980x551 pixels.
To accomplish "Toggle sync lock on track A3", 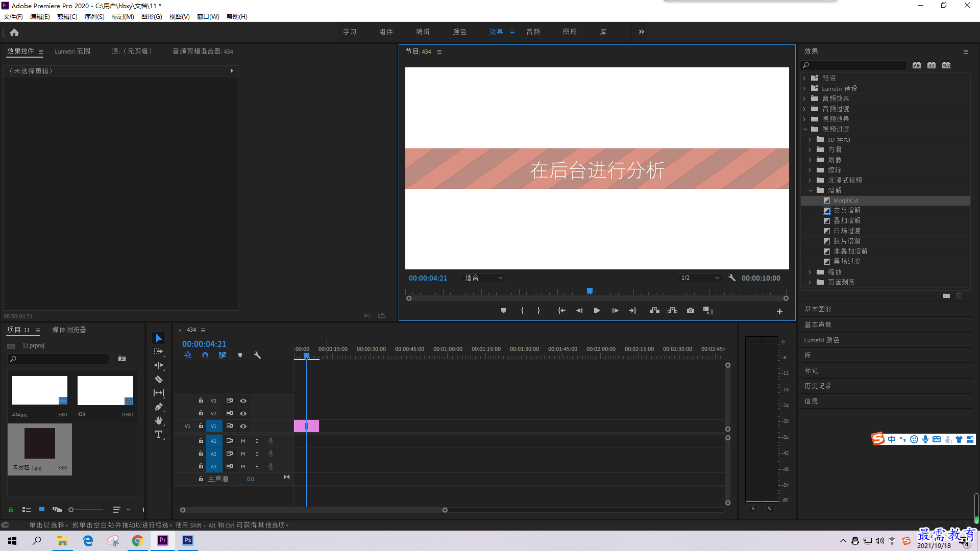I will coord(230,466).
